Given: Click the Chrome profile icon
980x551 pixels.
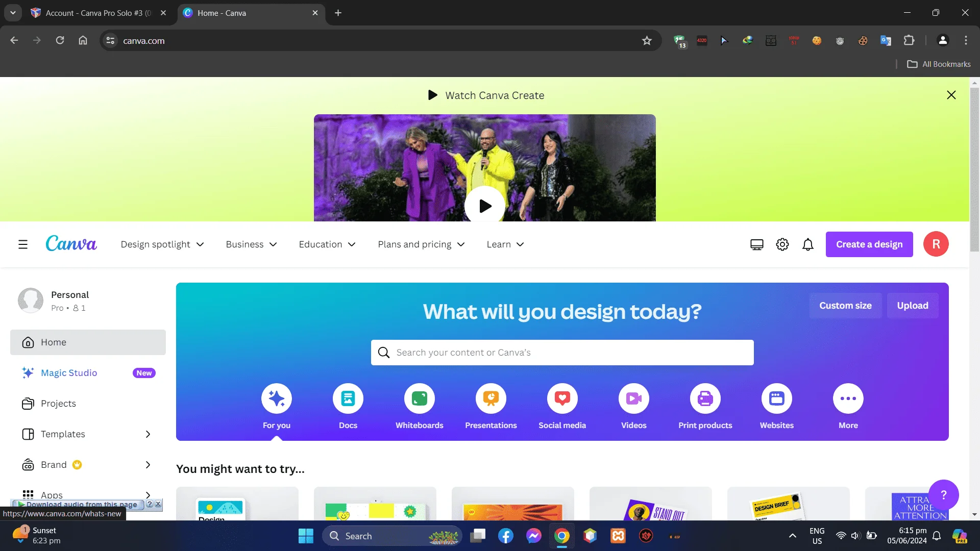Looking at the screenshot, I should (943, 40).
